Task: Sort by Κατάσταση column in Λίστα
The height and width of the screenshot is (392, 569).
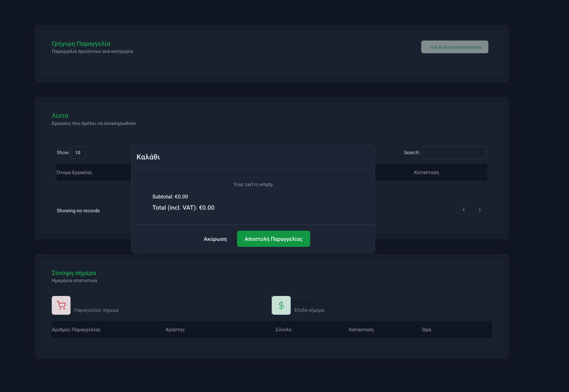Action: pyautogui.click(x=426, y=173)
